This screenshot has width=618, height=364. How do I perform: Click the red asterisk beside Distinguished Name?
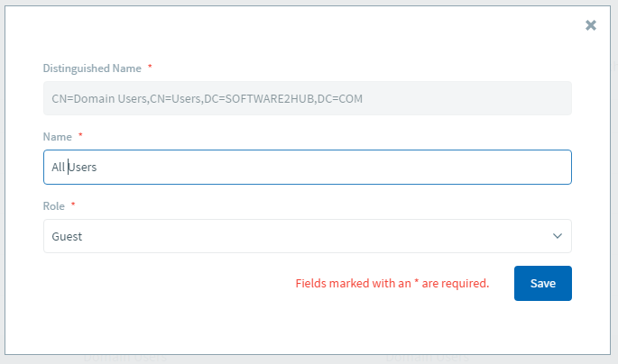click(150, 68)
